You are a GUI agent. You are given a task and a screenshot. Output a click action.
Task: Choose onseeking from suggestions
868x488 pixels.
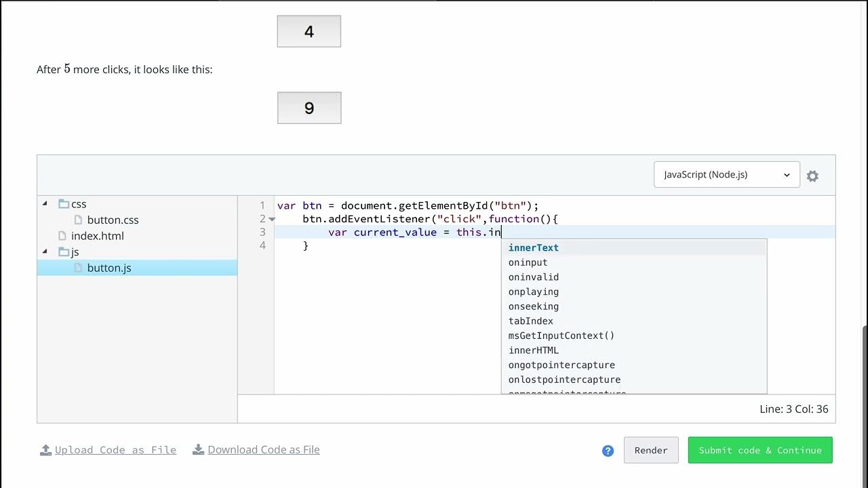(x=634, y=306)
